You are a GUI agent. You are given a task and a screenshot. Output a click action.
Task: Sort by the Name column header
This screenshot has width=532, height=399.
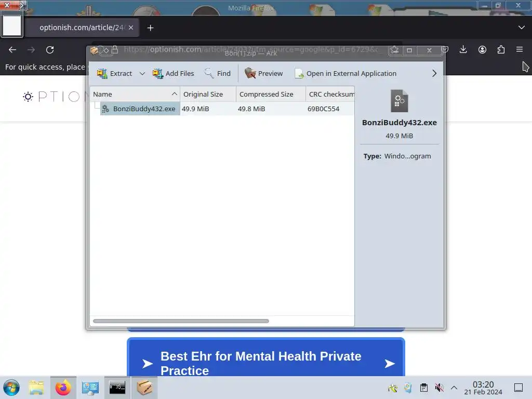pos(135,94)
